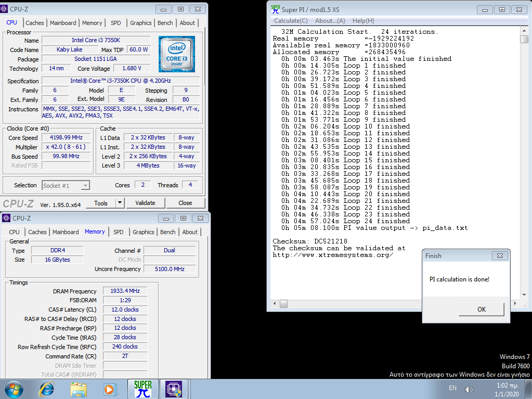Select the Mainboard tab in top CPU-Z window
The image size is (532, 399).
[63, 23]
